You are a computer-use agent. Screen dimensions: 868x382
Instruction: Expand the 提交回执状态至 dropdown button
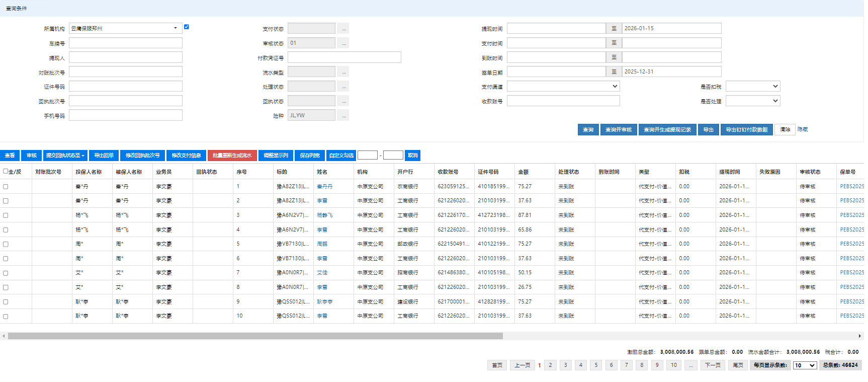coord(65,156)
